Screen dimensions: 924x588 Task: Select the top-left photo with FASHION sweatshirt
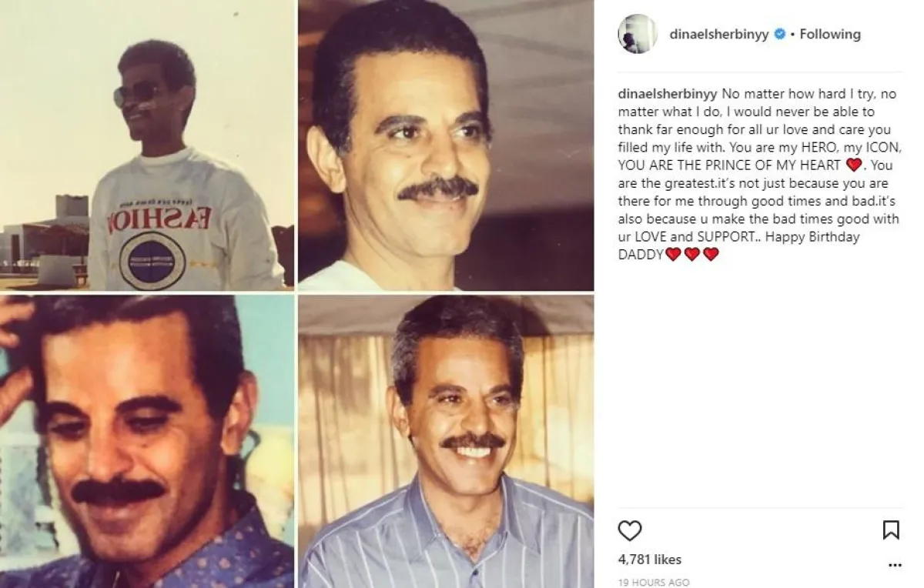pos(147,145)
